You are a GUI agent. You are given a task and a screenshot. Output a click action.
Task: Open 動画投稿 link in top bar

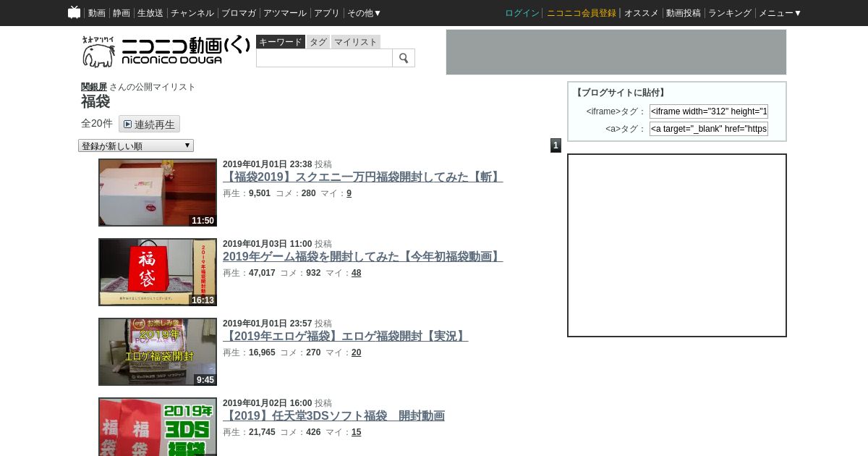pyautogui.click(x=684, y=13)
